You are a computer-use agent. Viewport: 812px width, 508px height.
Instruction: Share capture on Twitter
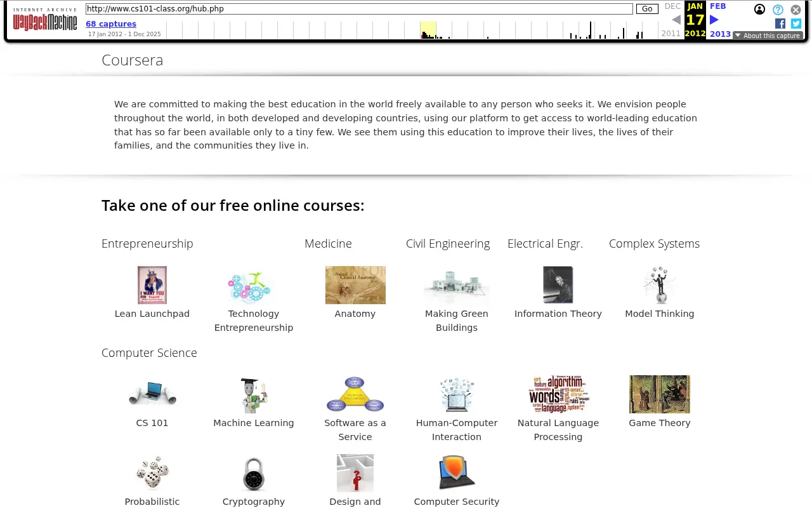click(796, 23)
